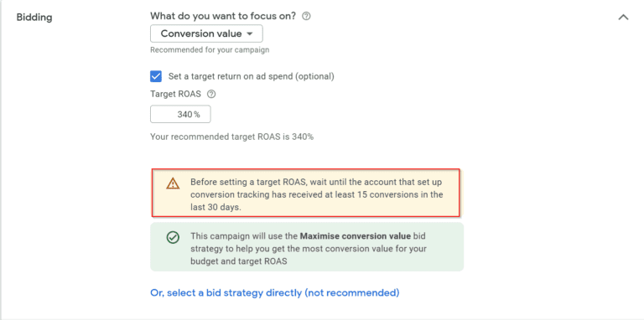Click the 'Target ROAS' field label
The image size is (644, 320).
pyautogui.click(x=176, y=94)
